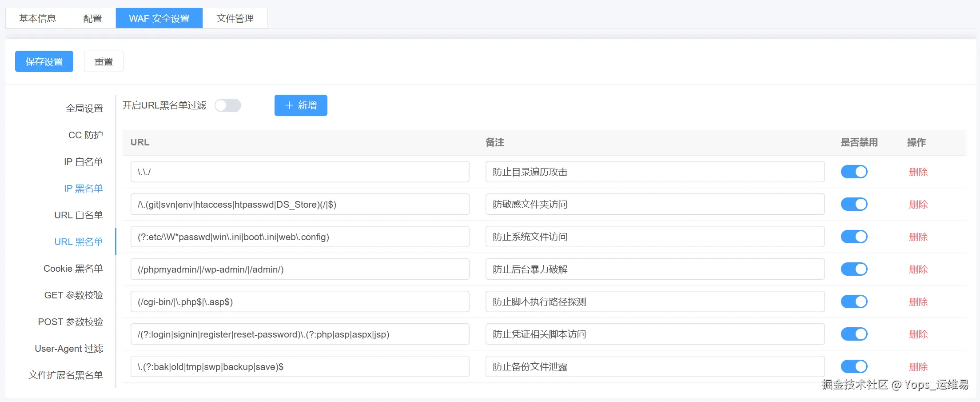Toggle disable switch for 防止脚本执行路径探测 rule
Viewport: 980px width, 402px height.
pos(854,301)
